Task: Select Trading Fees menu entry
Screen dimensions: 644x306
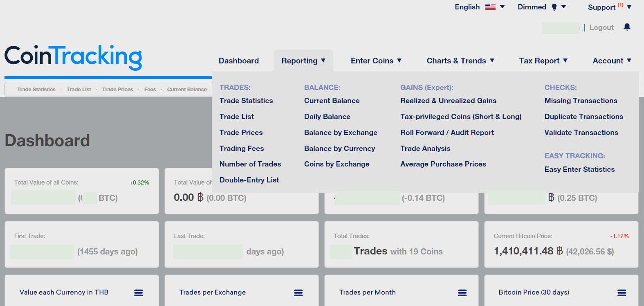Action: pyautogui.click(x=242, y=148)
